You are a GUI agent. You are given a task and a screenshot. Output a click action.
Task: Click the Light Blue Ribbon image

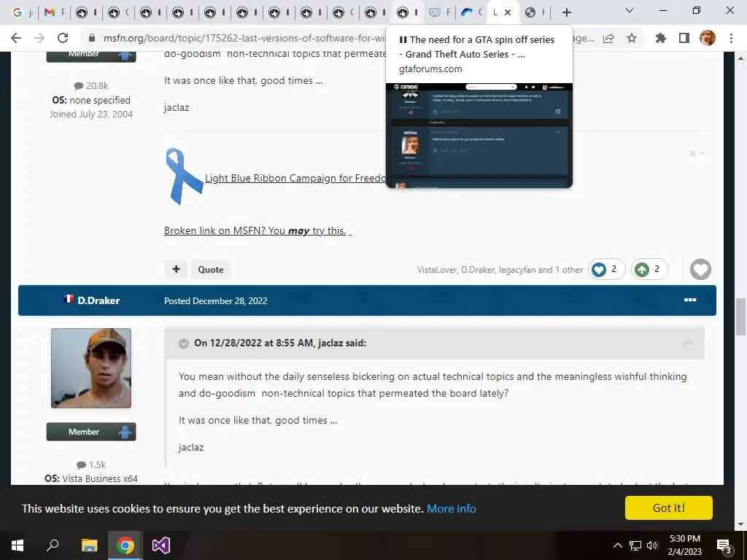click(x=184, y=176)
